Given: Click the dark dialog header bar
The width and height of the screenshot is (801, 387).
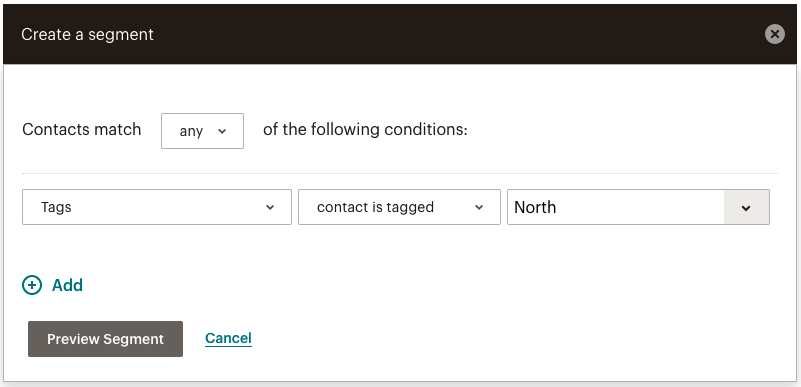Looking at the screenshot, I should click(400, 34).
